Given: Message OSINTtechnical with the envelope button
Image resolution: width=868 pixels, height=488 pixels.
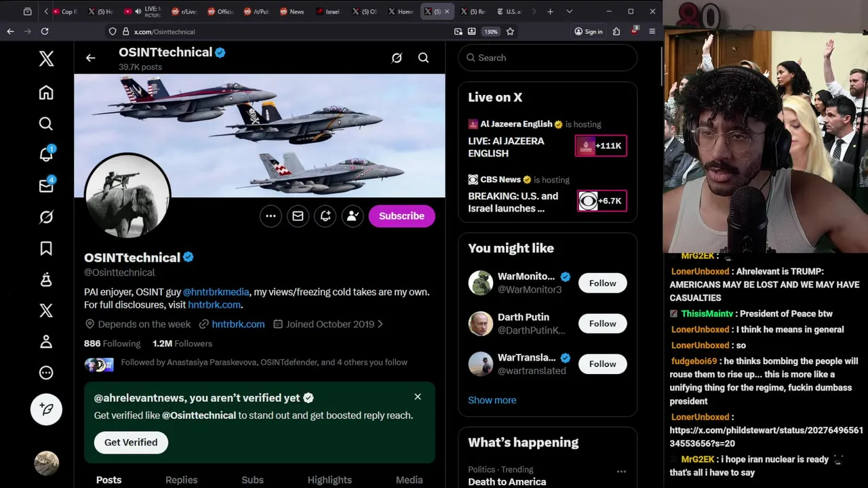Looking at the screenshot, I should pos(298,216).
